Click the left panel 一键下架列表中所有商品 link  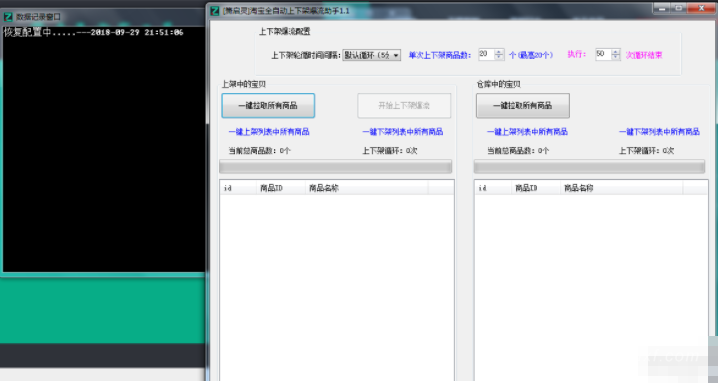coord(403,132)
